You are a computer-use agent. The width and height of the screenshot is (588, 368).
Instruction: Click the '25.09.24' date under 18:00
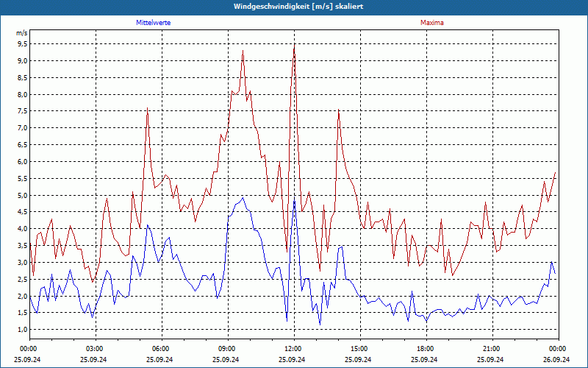[x=424, y=359]
